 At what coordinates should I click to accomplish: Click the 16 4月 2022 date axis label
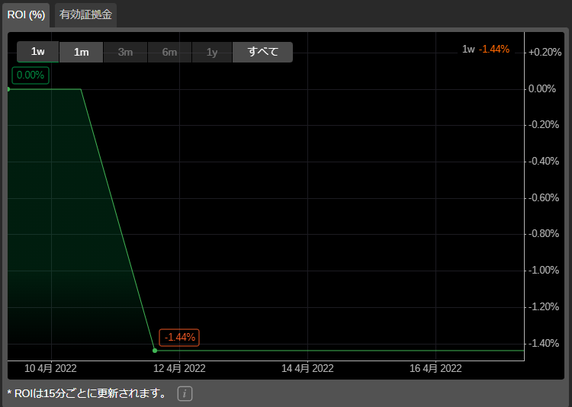pyautogui.click(x=436, y=368)
